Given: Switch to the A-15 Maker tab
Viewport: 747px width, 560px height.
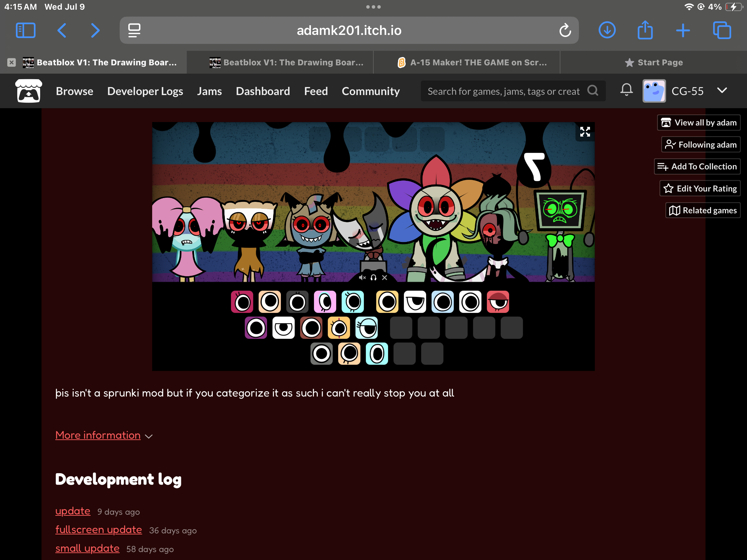Looking at the screenshot, I should coord(467,63).
